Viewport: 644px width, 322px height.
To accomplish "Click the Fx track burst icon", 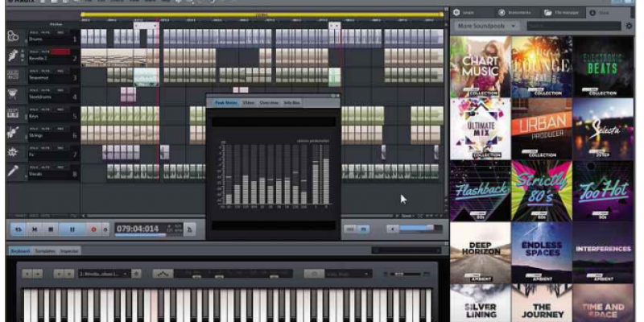I will pos(13,151).
